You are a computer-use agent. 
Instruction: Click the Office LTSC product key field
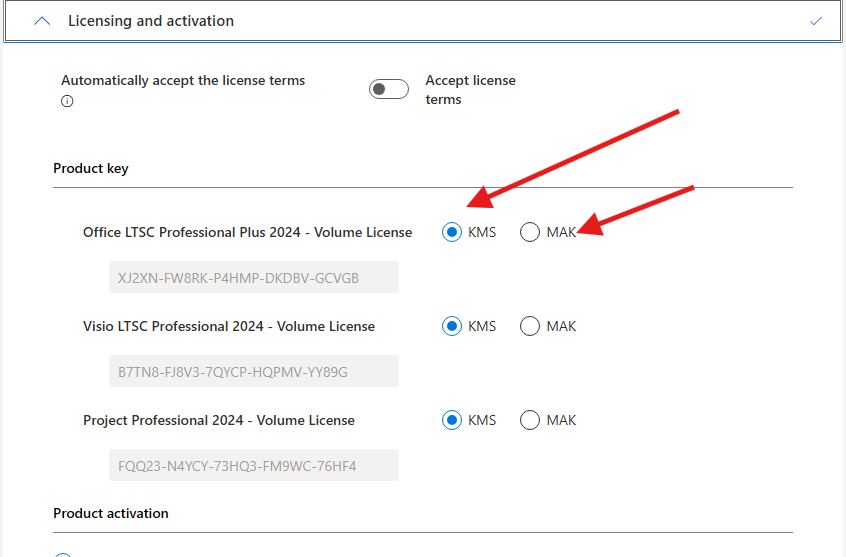coord(253,277)
